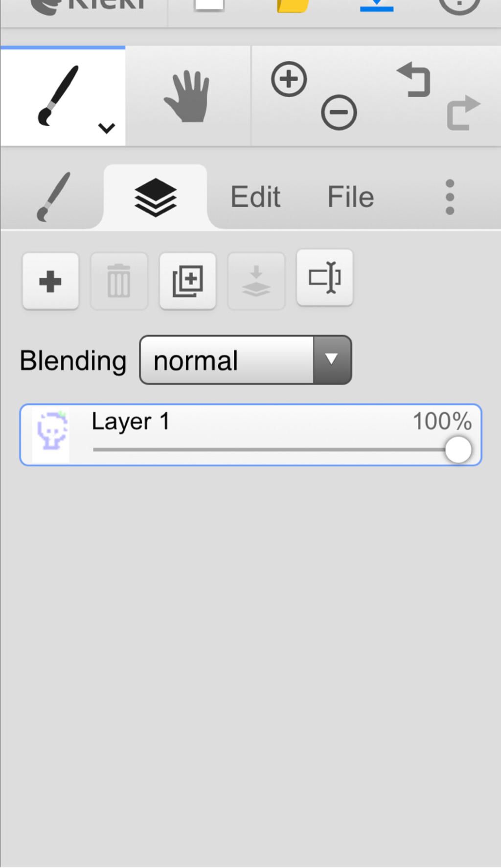Click the zoom out icon
501x868 pixels.
(339, 112)
